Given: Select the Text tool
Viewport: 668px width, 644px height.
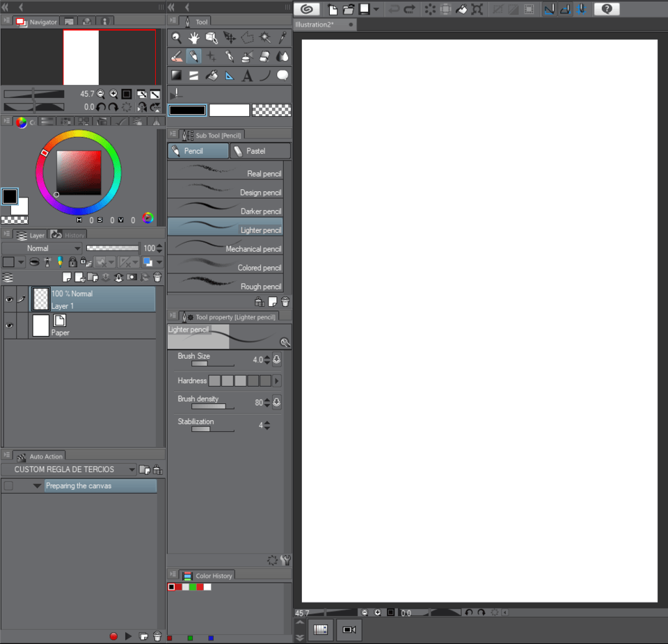Looking at the screenshot, I should coord(248,75).
